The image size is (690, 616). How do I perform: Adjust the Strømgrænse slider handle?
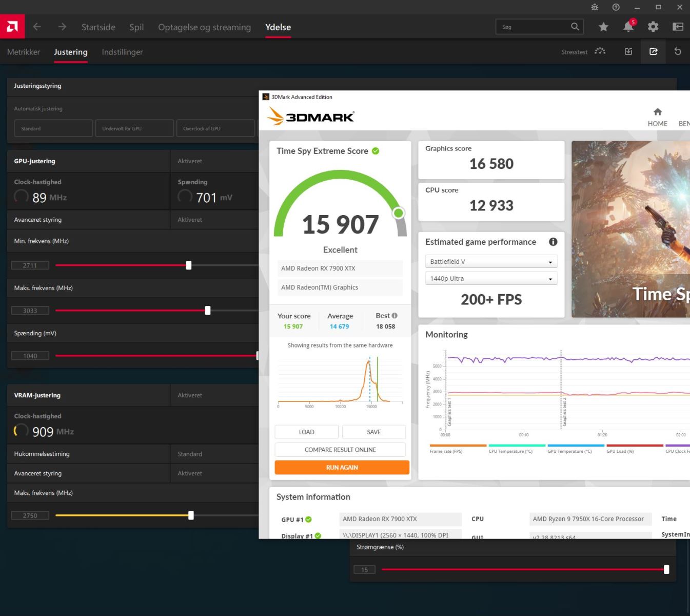[x=666, y=569]
